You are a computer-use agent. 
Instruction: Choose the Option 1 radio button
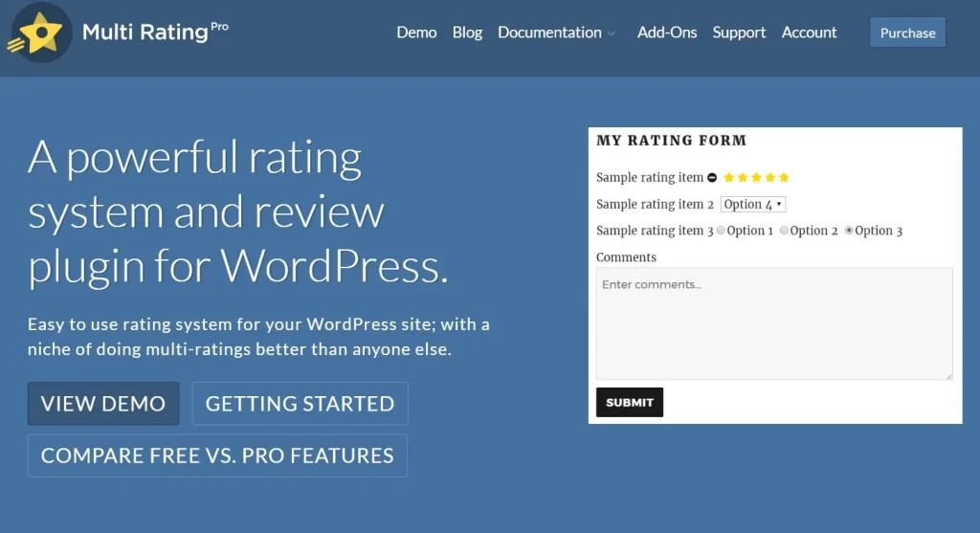[x=721, y=231]
